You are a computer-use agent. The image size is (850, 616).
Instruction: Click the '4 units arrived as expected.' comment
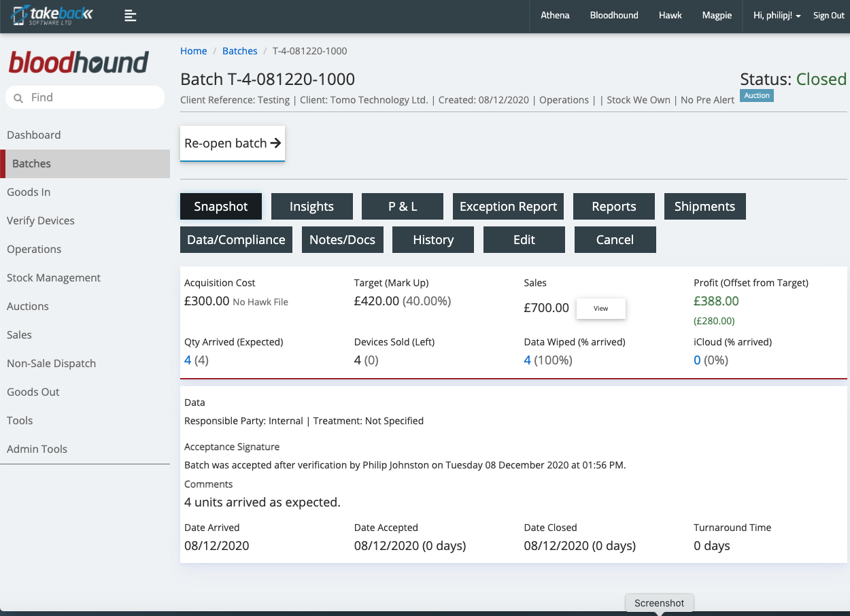click(x=262, y=502)
